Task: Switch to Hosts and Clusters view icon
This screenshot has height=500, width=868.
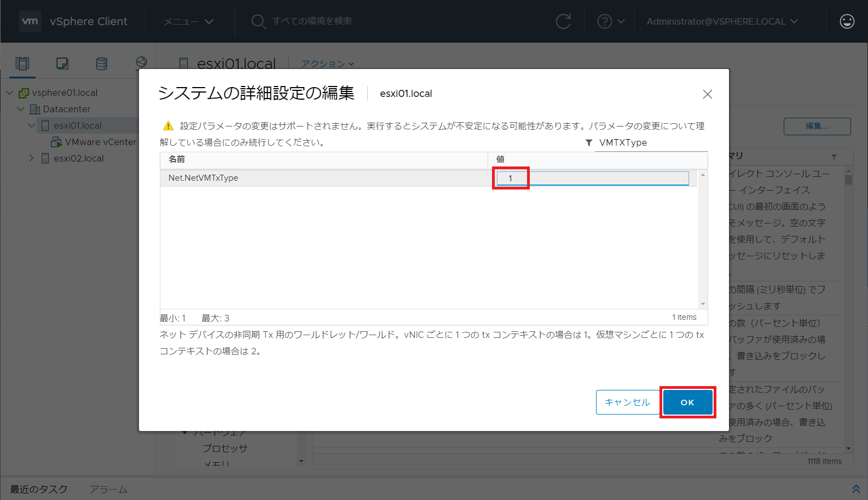Action: click(22, 64)
